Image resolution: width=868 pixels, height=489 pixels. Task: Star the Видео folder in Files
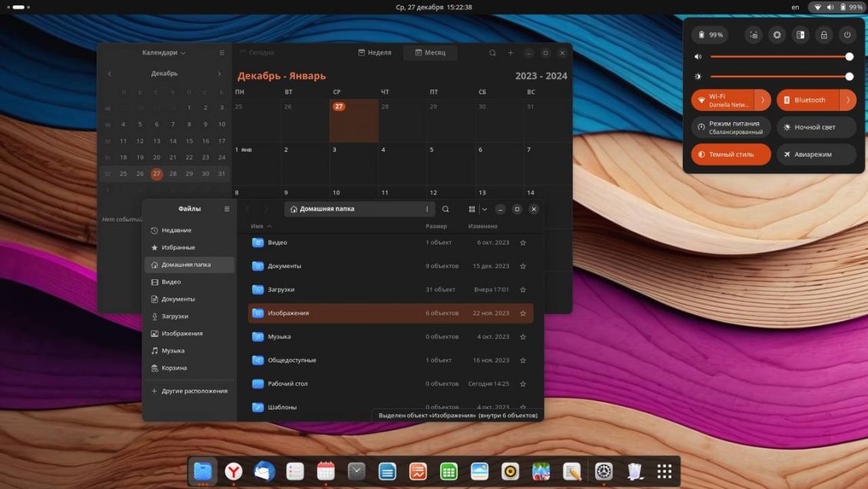(522, 242)
